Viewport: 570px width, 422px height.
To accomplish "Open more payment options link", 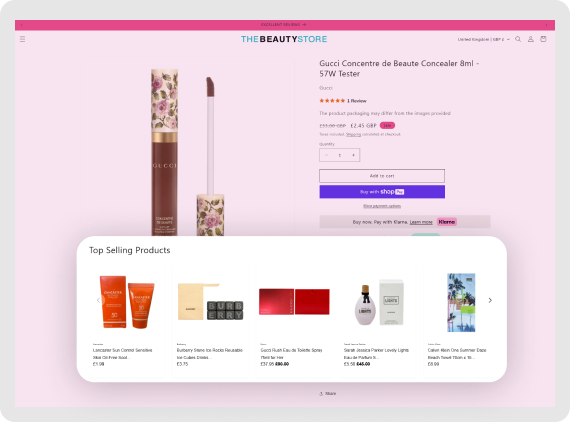I will coord(382,206).
